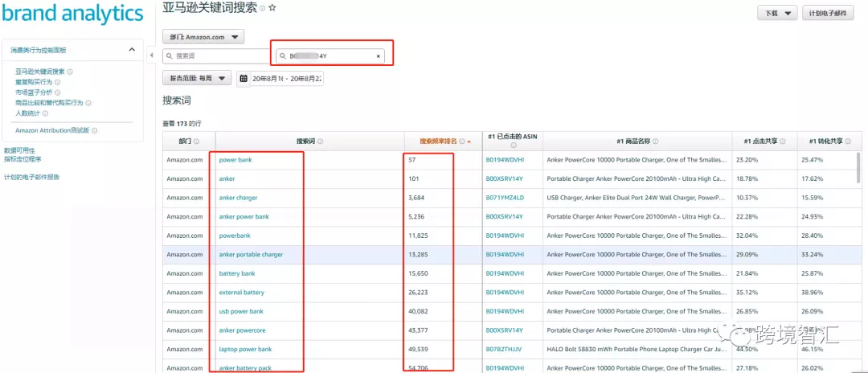
Task: Click the 指标定位程序 link
Action: (23, 159)
